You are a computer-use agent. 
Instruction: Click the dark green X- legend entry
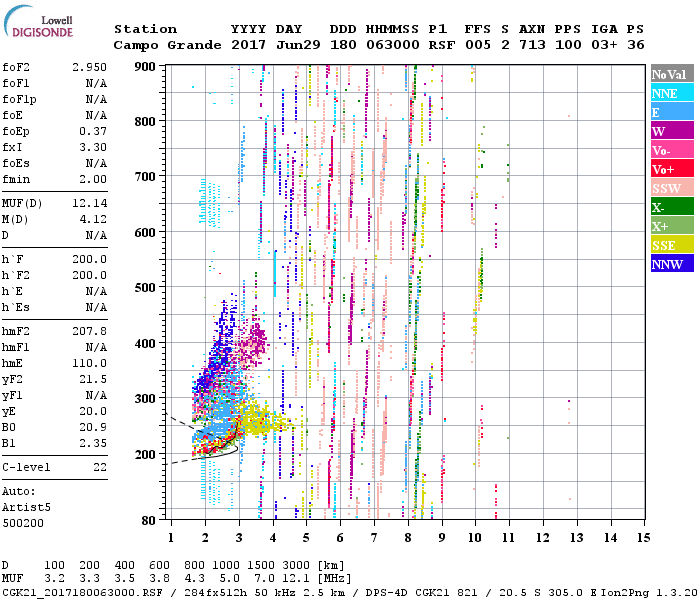pyautogui.click(x=672, y=207)
